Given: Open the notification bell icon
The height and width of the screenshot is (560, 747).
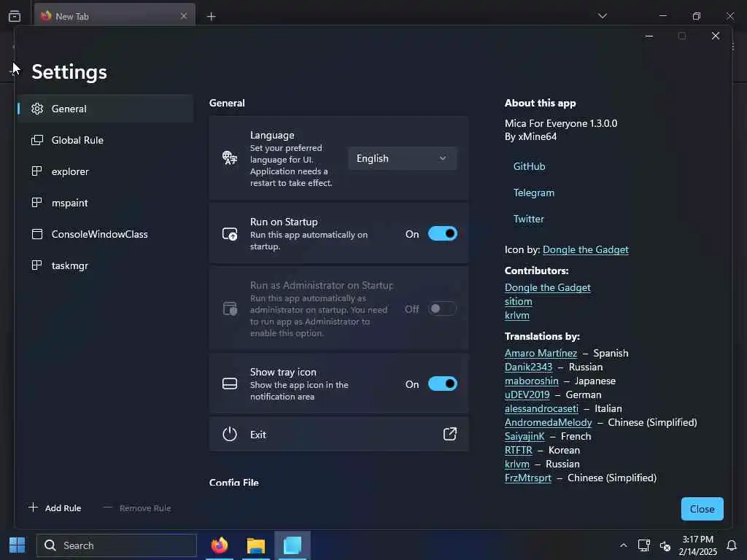Looking at the screenshot, I should 732,545.
